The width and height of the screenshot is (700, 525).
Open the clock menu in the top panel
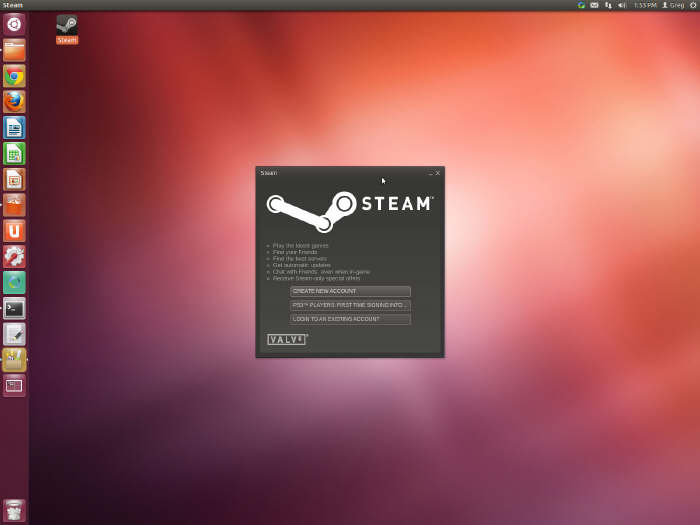pos(645,5)
